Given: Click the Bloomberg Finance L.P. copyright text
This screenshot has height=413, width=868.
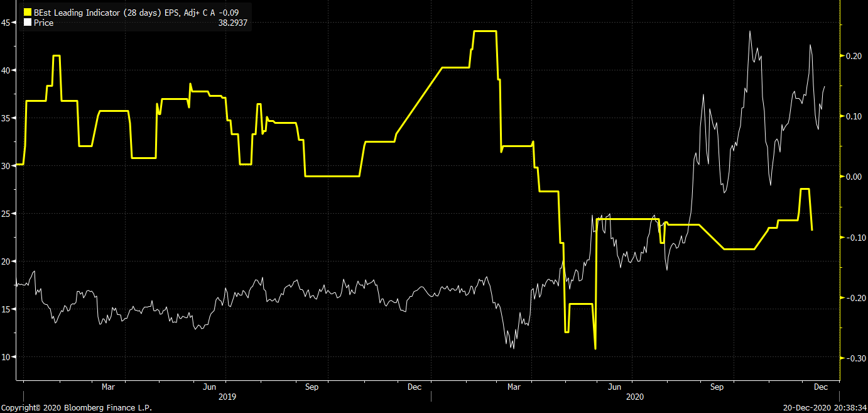Looking at the screenshot, I should tap(77, 408).
